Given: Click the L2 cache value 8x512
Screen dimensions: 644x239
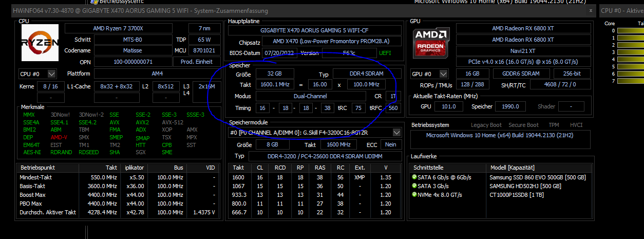Looking at the screenshot, I should tap(165, 86).
